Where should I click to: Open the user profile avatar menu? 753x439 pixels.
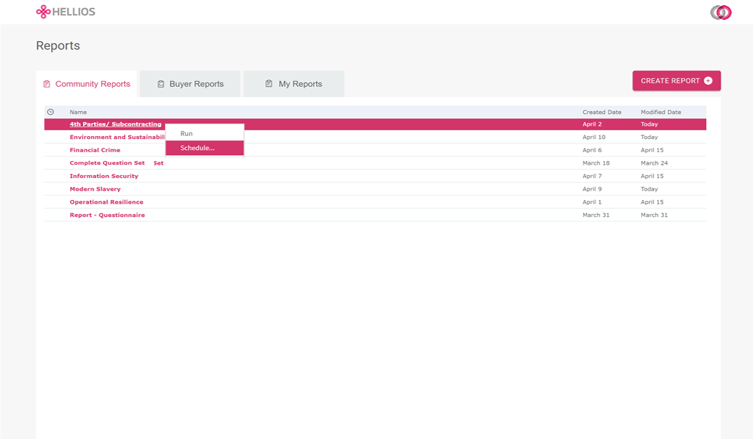pyautogui.click(x=720, y=12)
